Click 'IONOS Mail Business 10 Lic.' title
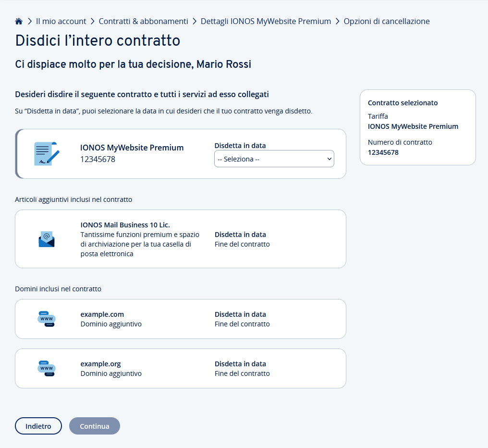This screenshot has width=488, height=448. pos(125,225)
